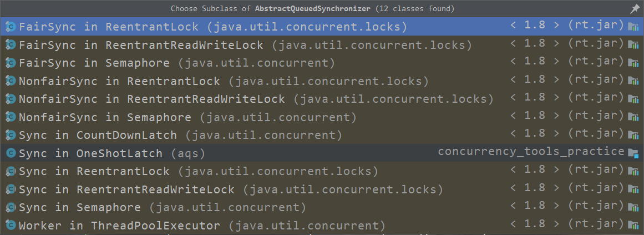Open Sync in ReentrantLock subclass
Viewport: 644px width, 235px height.
94,171
